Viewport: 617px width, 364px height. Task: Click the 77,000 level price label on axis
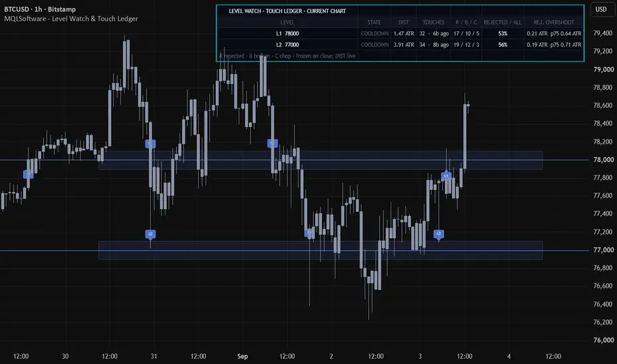click(x=603, y=250)
